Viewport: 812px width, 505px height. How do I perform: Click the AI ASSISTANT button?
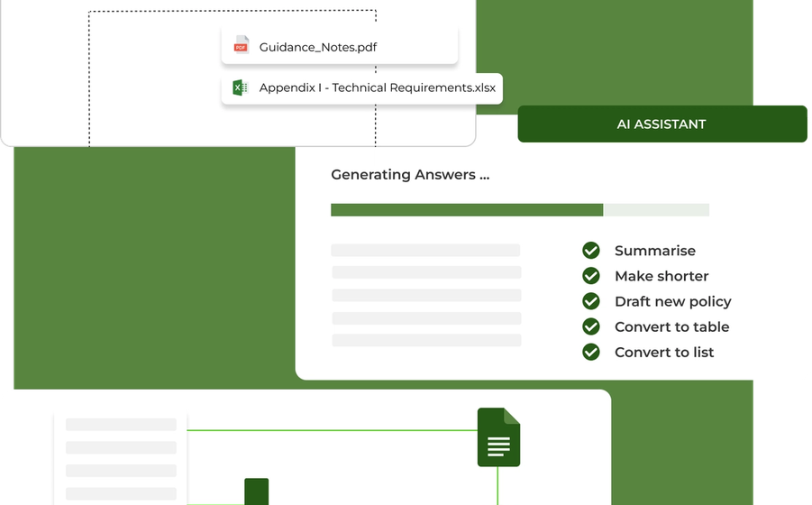(x=661, y=124)
